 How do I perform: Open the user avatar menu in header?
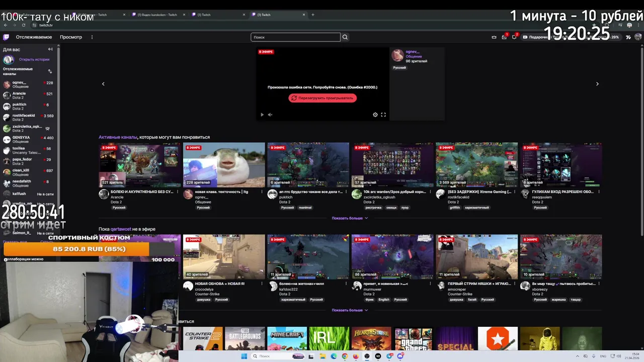coord(638,37)
